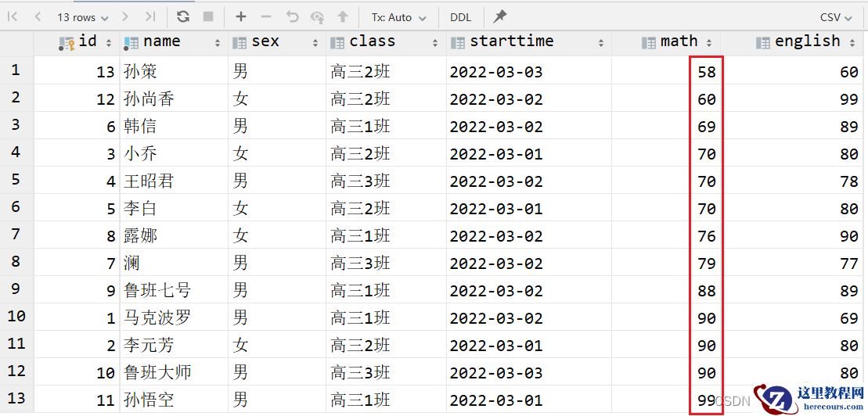Click the Add Row plus icon
Image resolution: width=868 pixels, height=416 pixels.
tap(241, 16)
